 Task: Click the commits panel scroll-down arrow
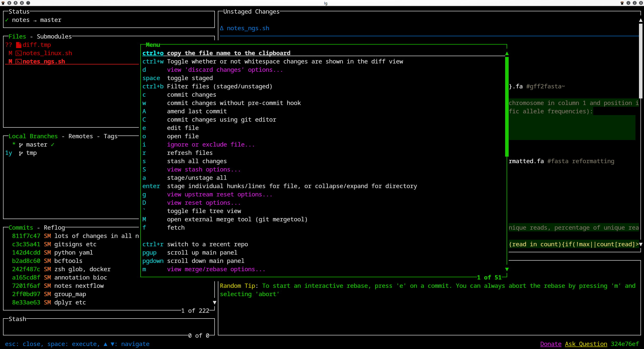tap(215, 302)
